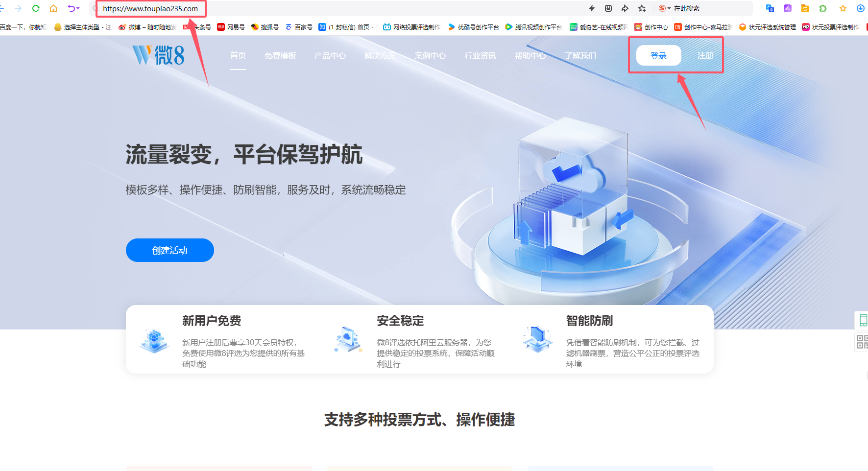The width and height of the screenshot is (868, 471).
Task: Go to browser home page icon
Action: tap(53, 8)
